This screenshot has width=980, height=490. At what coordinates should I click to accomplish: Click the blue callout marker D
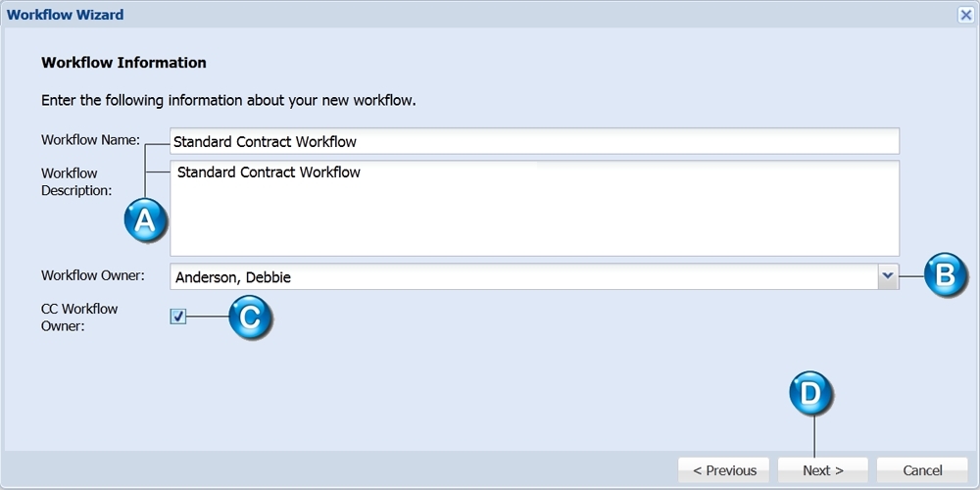[x=811, y=394]
